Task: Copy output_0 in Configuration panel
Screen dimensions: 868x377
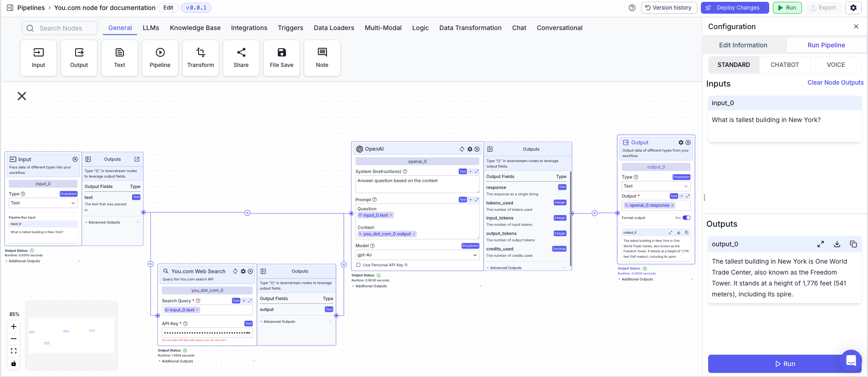Action: [x=853, y=244]
